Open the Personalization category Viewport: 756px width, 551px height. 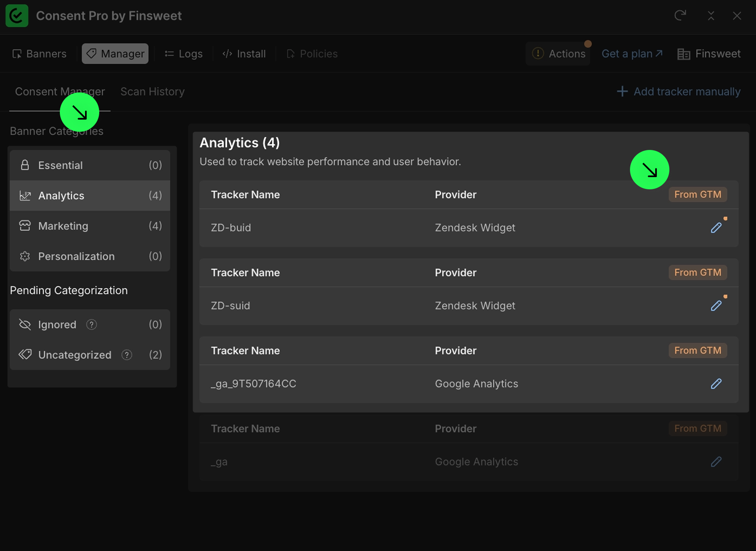pos(90,256)
